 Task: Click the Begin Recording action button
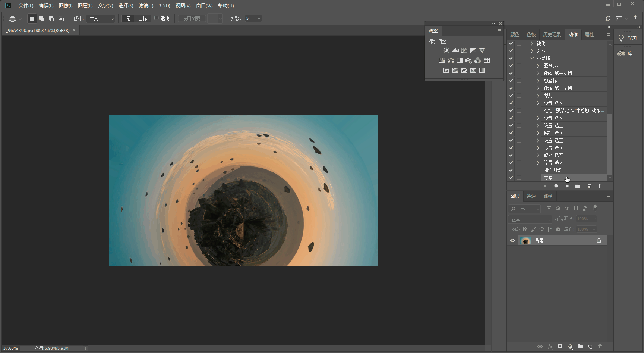556,186
